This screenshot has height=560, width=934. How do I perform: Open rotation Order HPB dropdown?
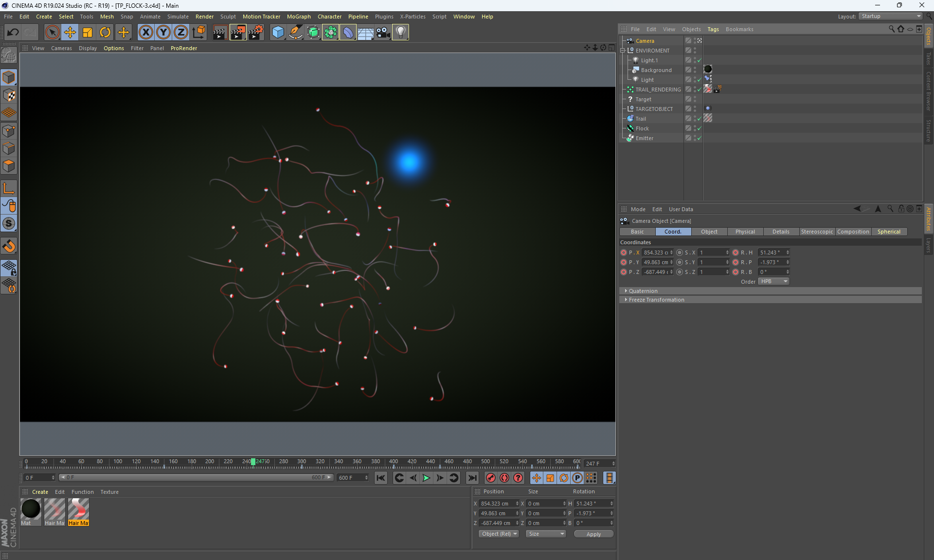[x=773, y=281]
